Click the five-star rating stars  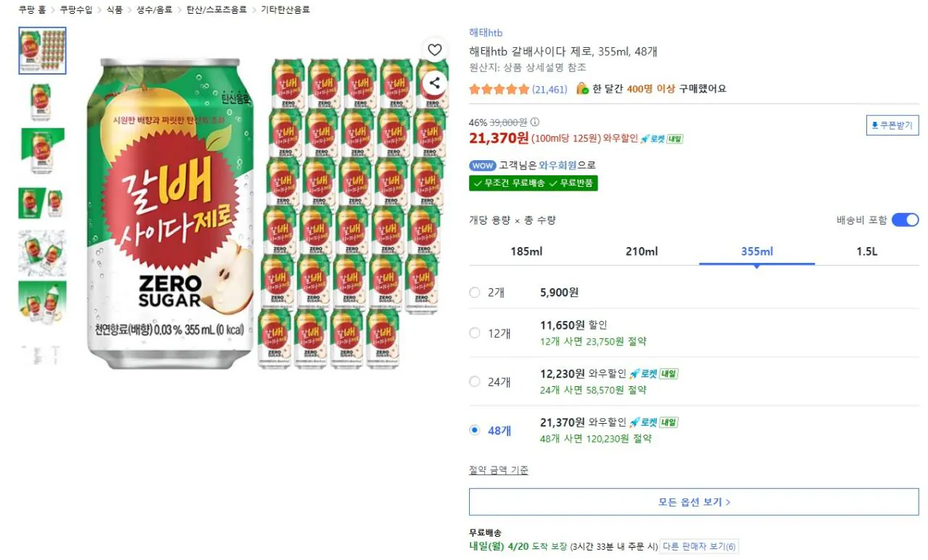click(500, 88)
